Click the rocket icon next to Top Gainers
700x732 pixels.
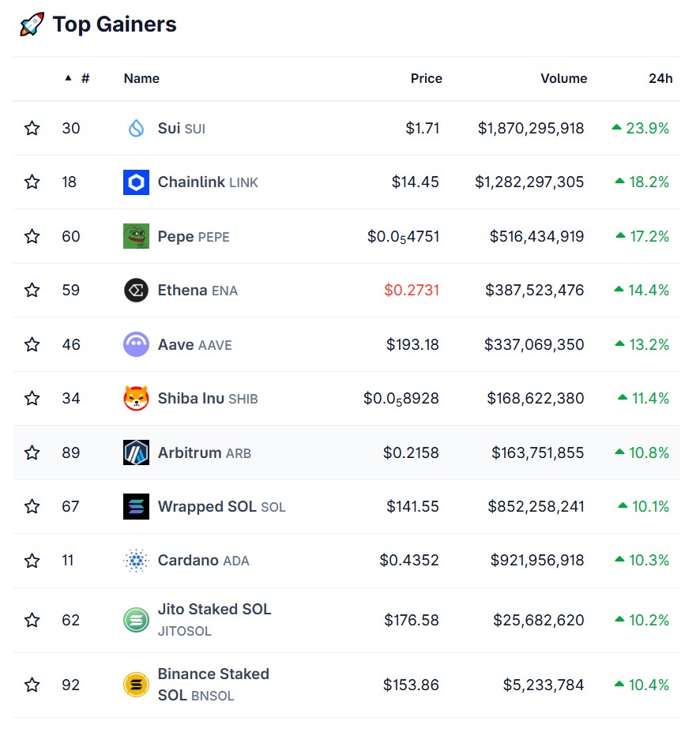point(30,24)
